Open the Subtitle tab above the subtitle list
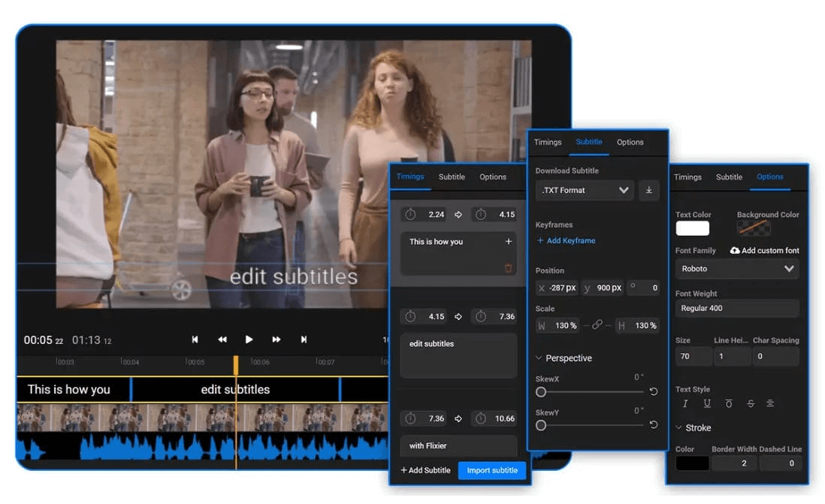 (x=452, y=177)
